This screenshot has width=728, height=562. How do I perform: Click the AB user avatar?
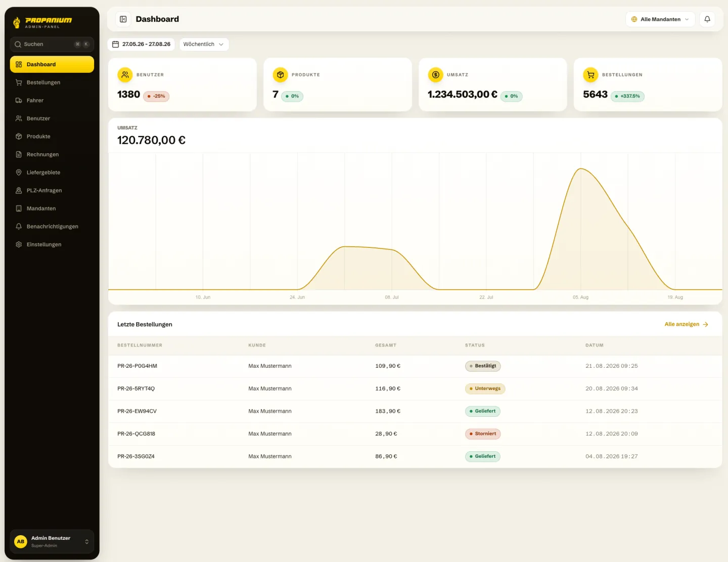[x=21, y=542]
